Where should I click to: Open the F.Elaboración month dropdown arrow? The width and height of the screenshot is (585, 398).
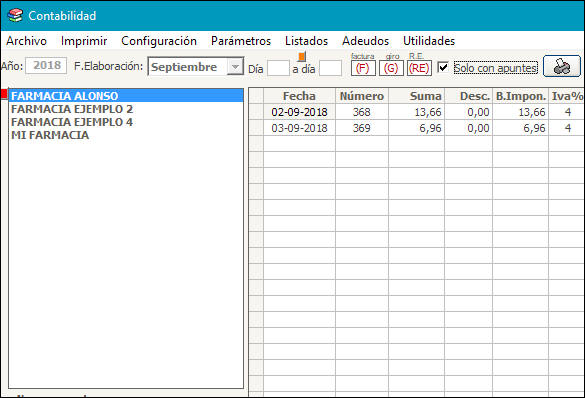coord(235,67)
